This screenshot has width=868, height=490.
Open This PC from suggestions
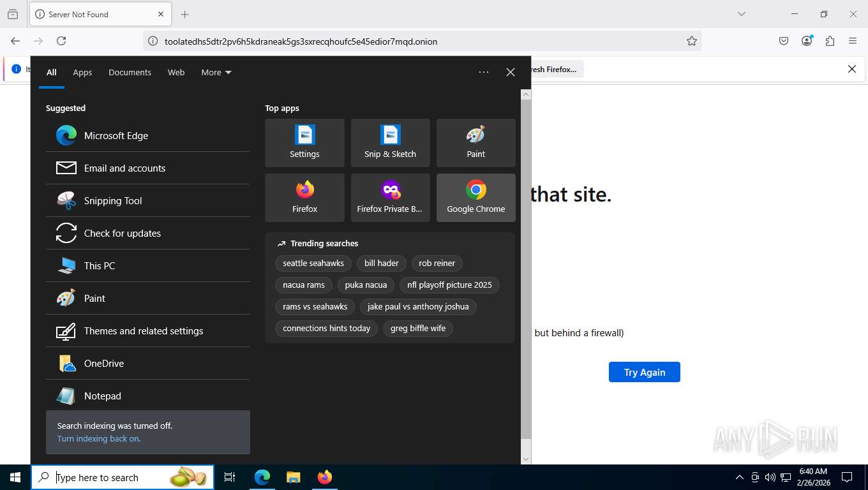coord(147,265)
